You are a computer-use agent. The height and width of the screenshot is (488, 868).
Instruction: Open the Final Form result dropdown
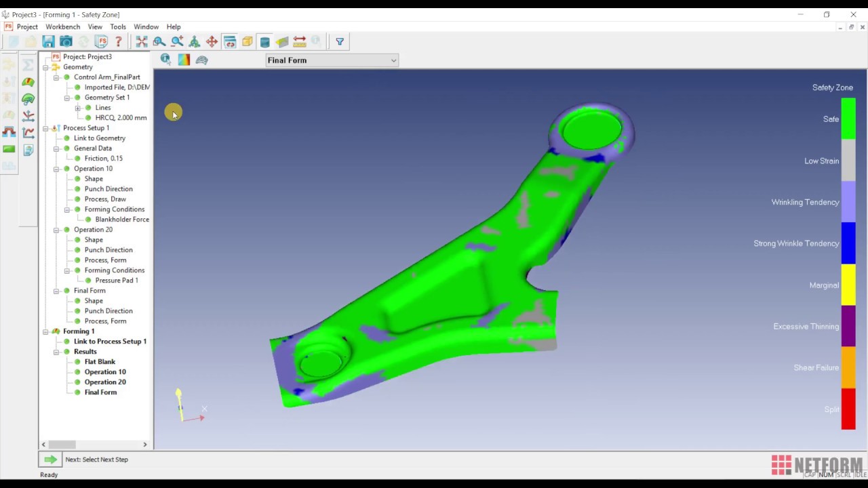[x=332, y=60]
